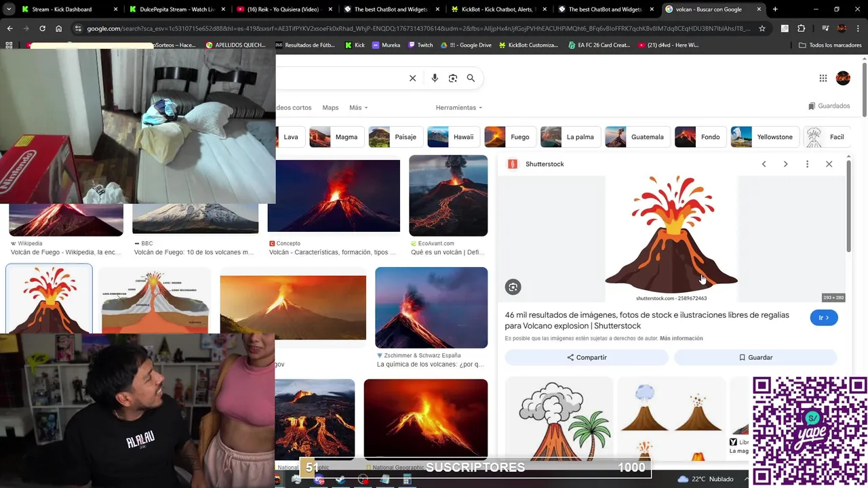Filter images with the Guatemala chip
Viewport: 868px width, 488px height.
637,137
